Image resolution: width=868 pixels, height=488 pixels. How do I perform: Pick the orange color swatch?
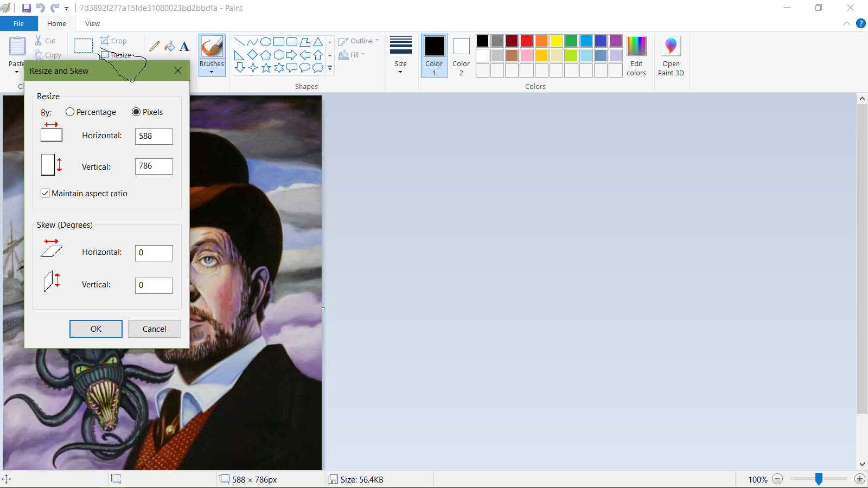(541, 41)
